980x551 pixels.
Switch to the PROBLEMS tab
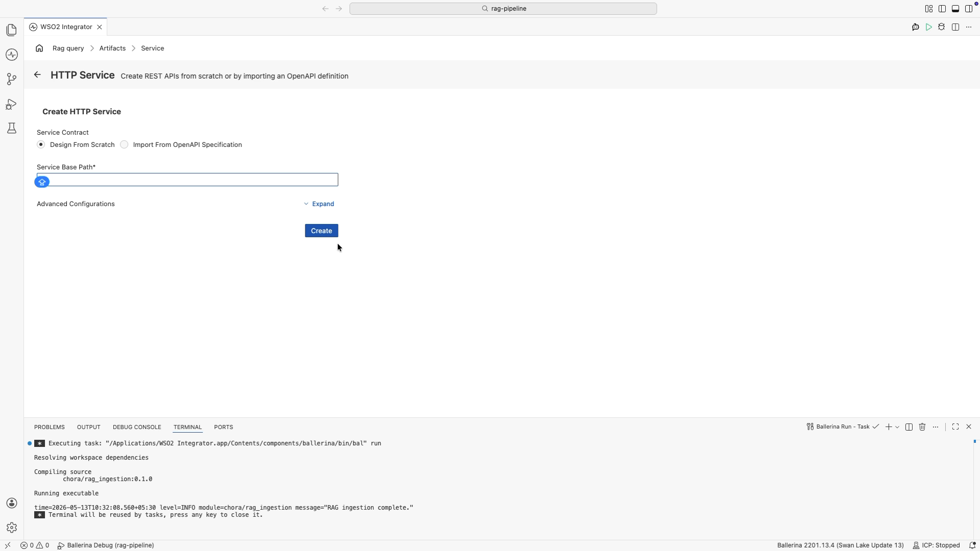[x=50, y=427]
